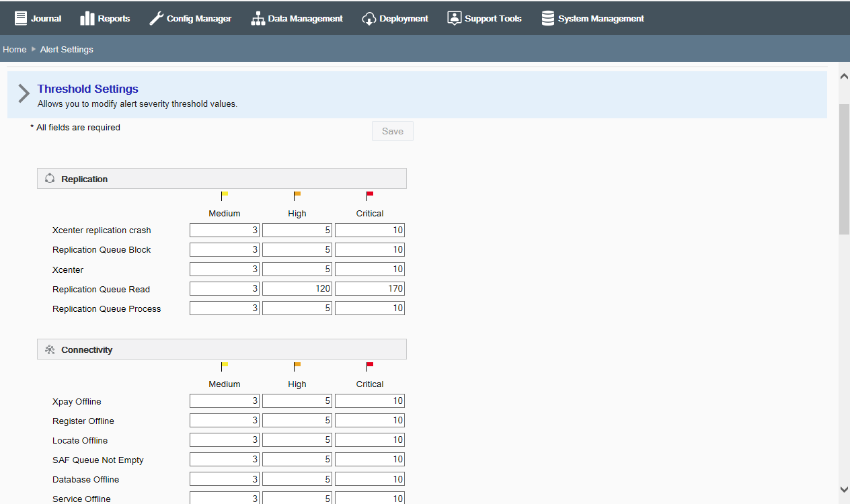
Task: Open the Deployment menu
Action: point(395,18)
